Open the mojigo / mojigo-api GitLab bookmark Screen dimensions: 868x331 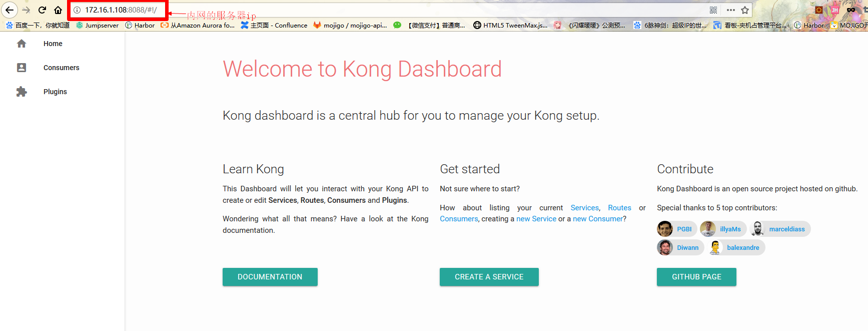pos(350,25)
